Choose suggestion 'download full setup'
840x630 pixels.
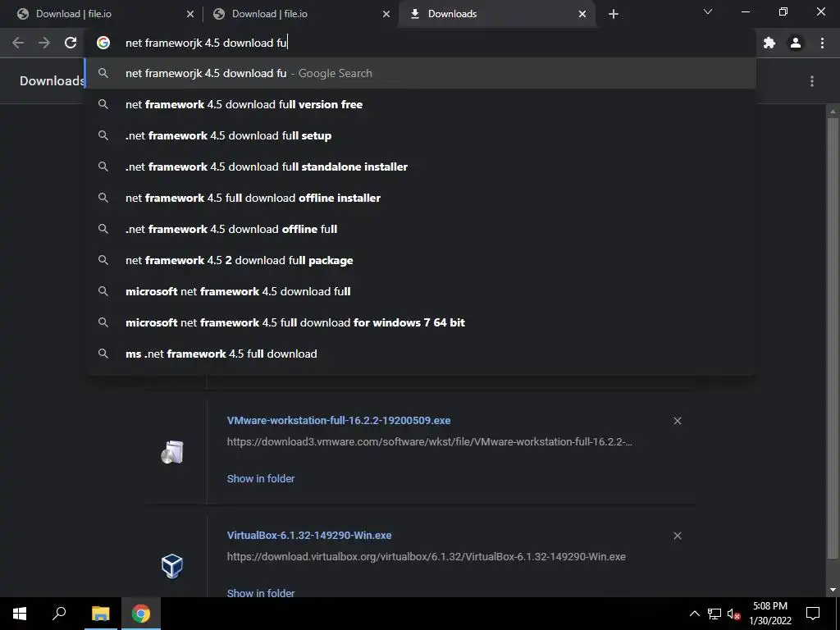pyautogui.click(x=421, y=135)
